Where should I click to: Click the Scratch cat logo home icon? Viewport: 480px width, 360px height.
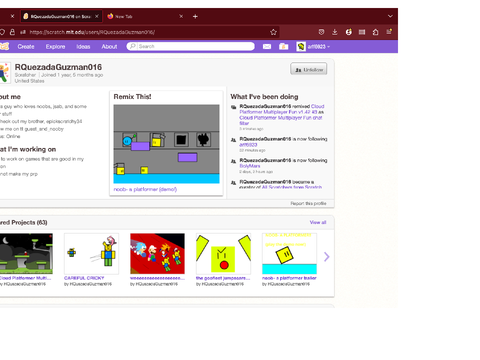(4, 47)
